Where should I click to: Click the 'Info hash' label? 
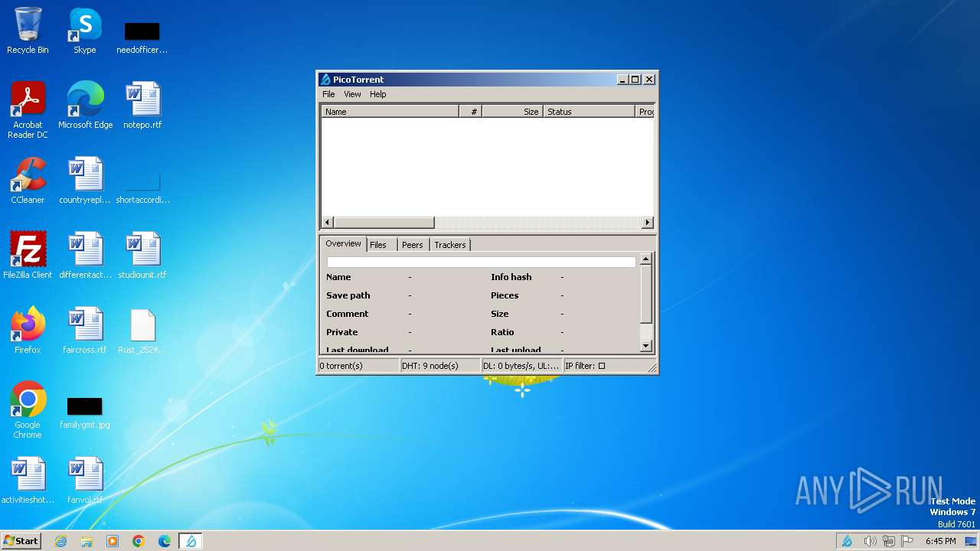click(x=511, y=277)
